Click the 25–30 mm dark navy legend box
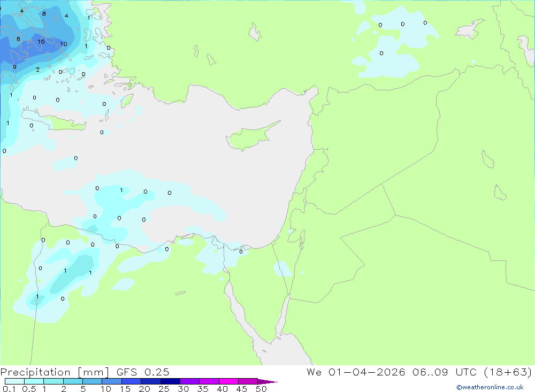Viewport: 535px width, 392px height. (170, 381)
